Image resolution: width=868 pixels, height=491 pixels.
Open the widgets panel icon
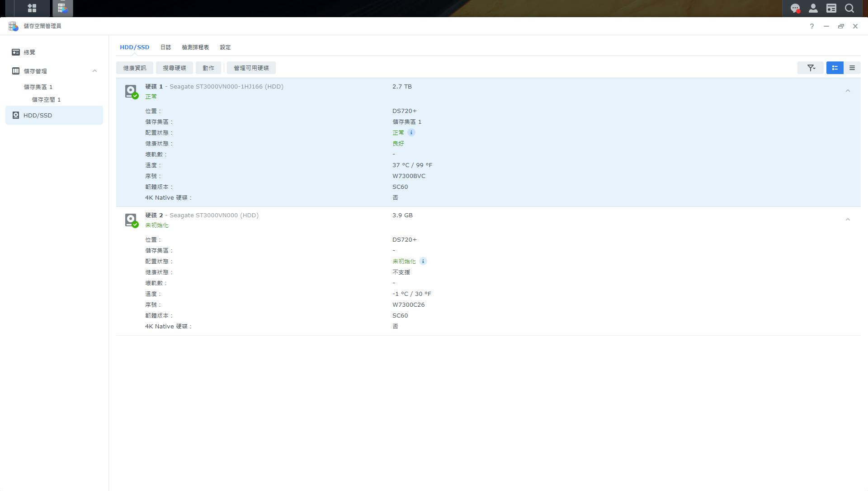(831, 8)
